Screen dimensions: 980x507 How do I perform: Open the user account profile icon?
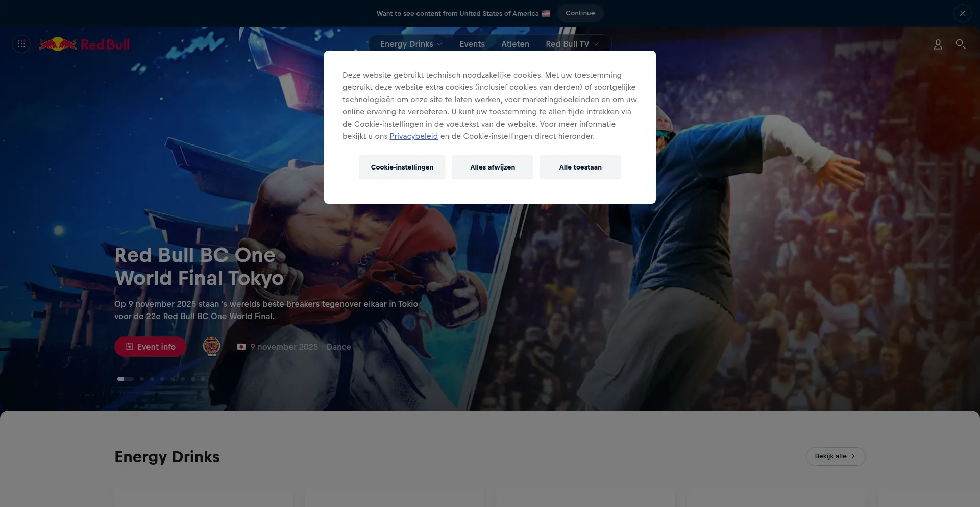(x=938, y=44)
